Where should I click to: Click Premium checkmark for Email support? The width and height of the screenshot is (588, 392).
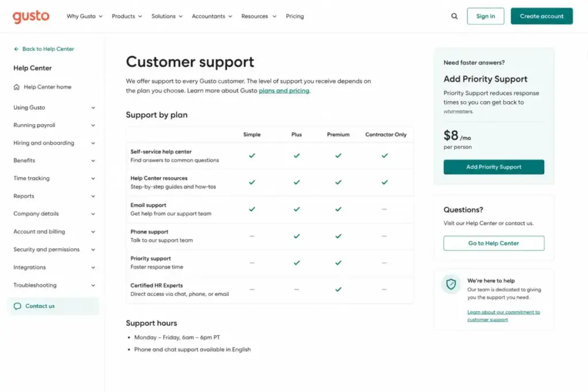[338, 209]
